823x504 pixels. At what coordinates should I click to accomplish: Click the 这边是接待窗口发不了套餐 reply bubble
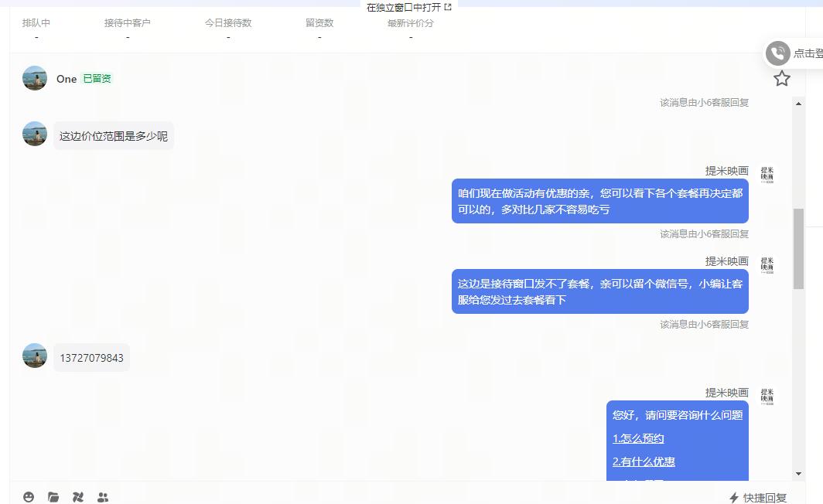600,291
